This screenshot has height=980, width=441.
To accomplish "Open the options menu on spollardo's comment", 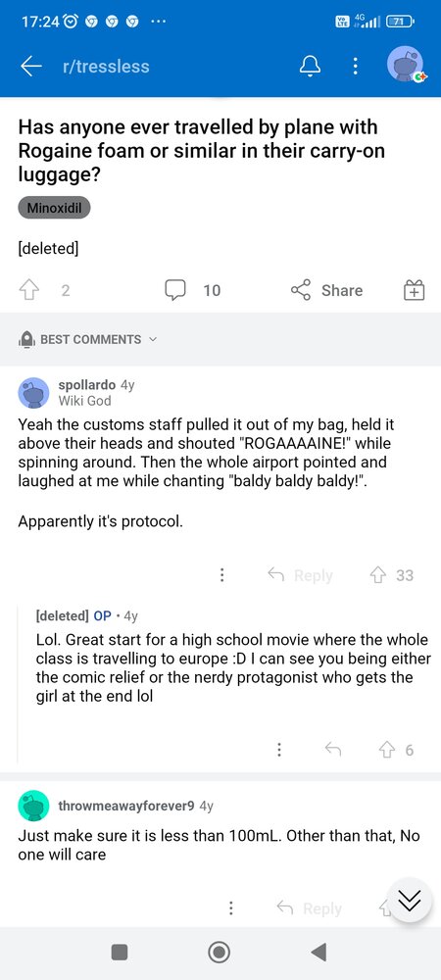I will (x=221, y=575).
